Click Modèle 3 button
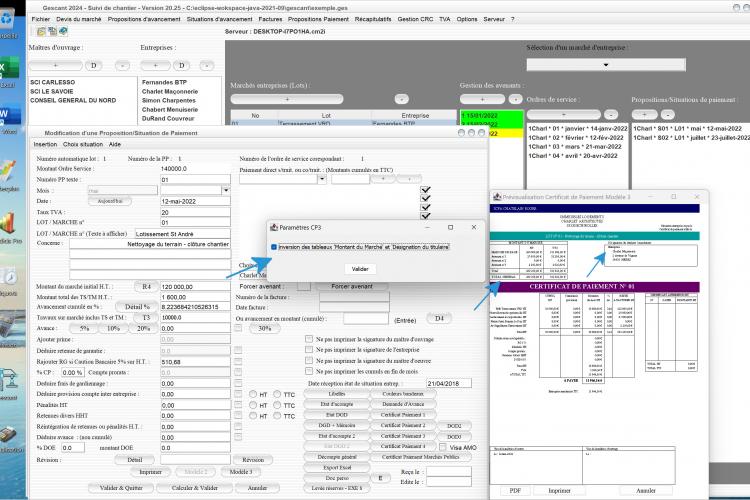The image size is (750, 500). [241, 472]
